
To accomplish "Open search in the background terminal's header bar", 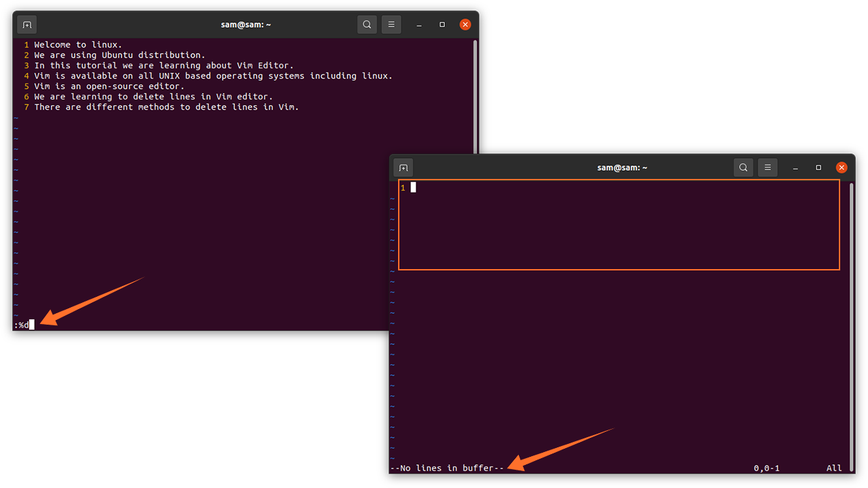I will 367,24.
